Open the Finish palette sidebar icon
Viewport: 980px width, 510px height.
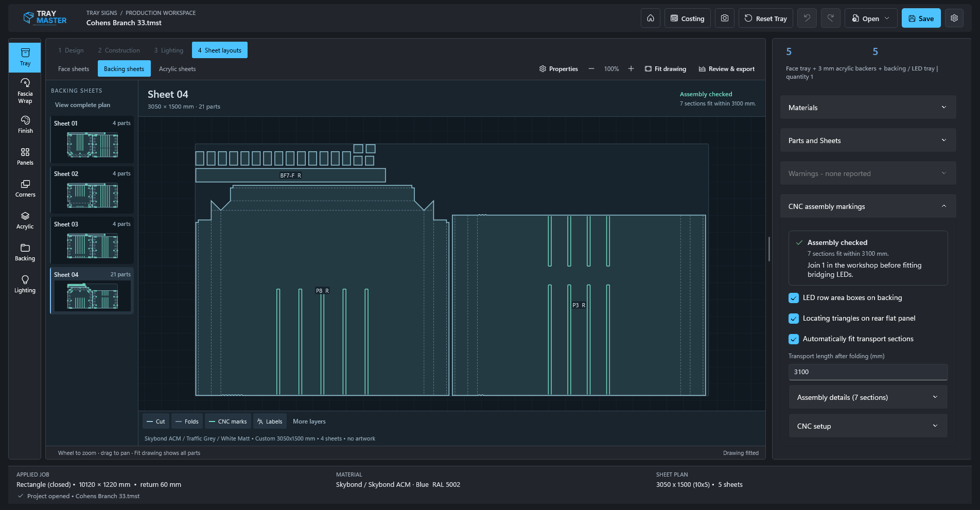pyautogui.click(x=25, y=125)
